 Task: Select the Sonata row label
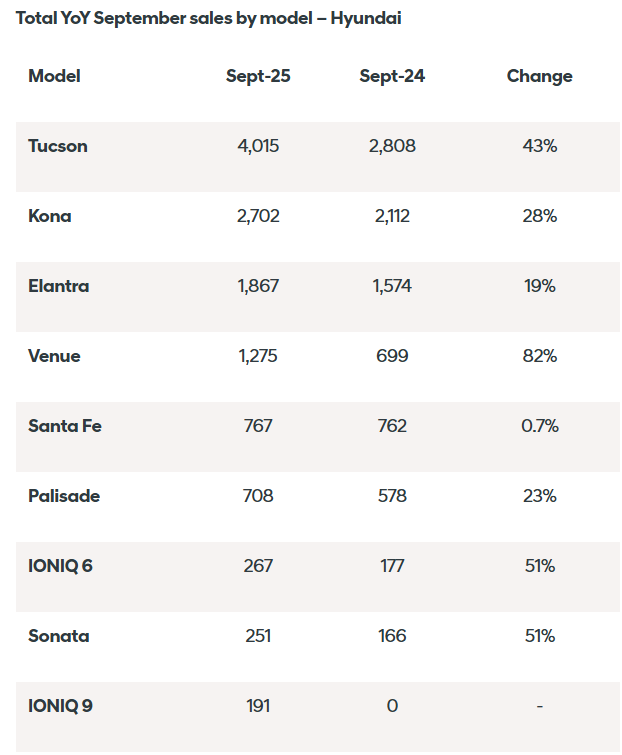[x=59, y=636]
